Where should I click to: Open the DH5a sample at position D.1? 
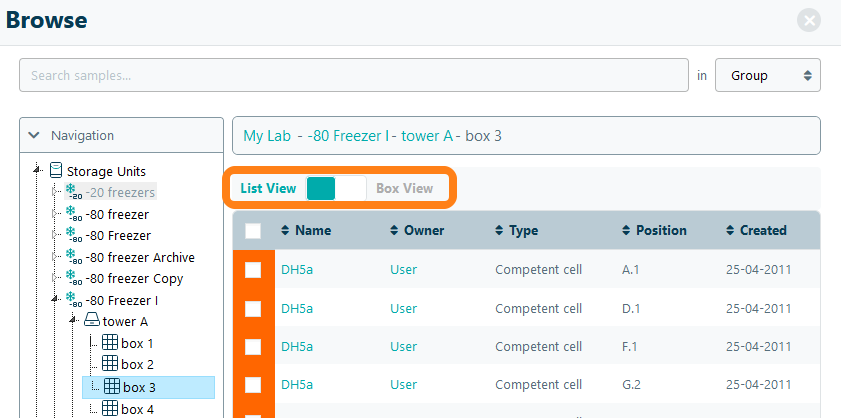[297, 308]
